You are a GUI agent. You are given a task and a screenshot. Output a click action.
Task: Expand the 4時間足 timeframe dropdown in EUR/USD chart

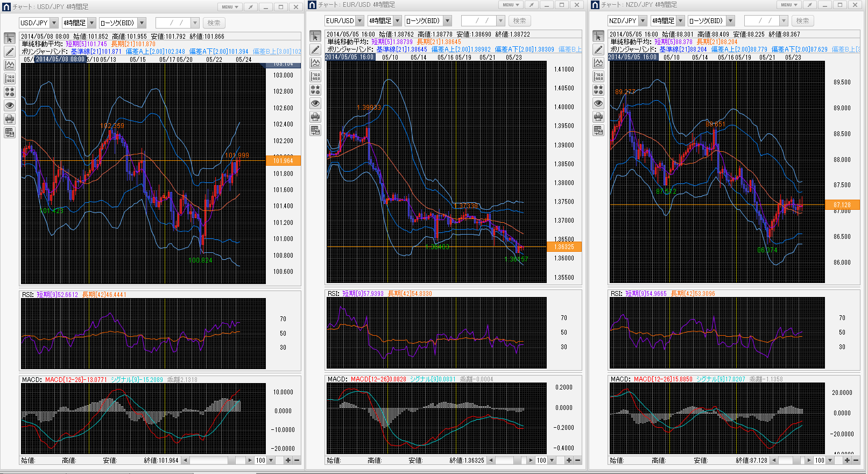(x=398, y=21)
